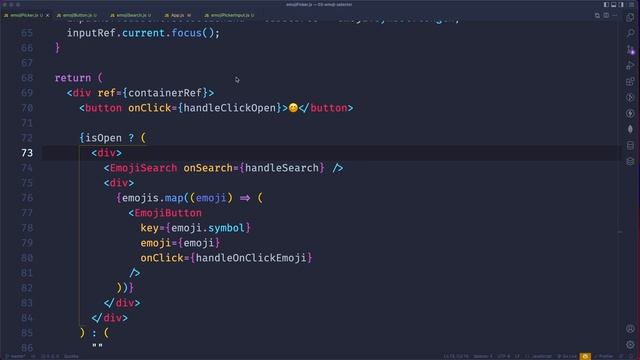The height and width of the screenshot is (360, 640).
Task: Toggle the bottom panel layout icon
Action: coord(613,4)
